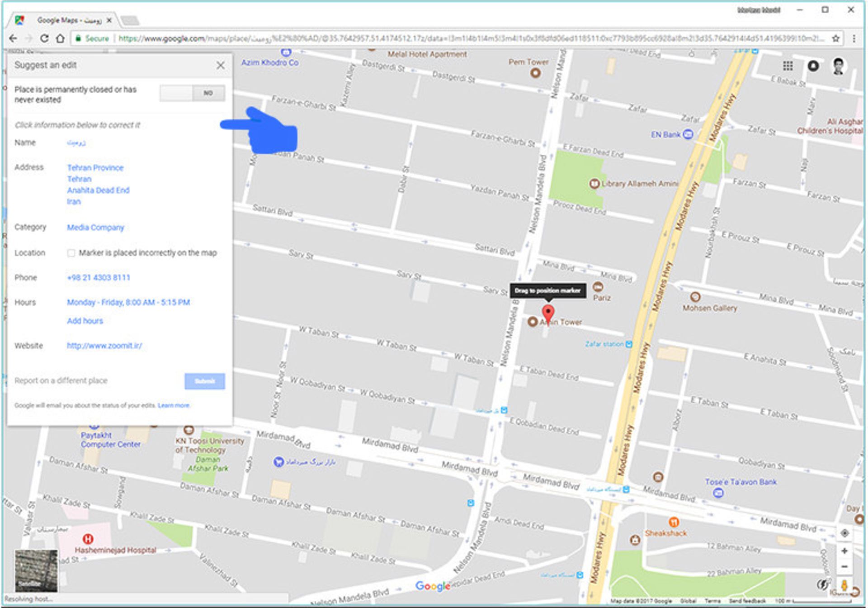Switch to Satellite view thumbnail
The height and width of the screenshot is (608, 868).
pyautogui.click(x=36, y=571)
